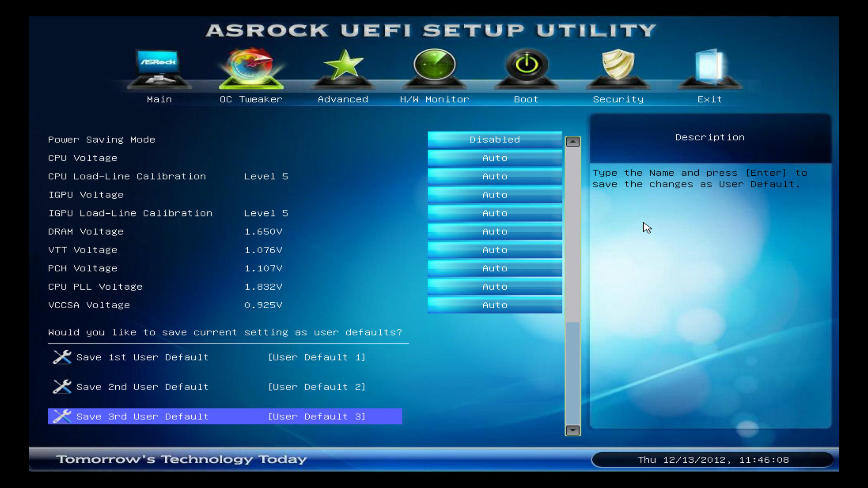Viewport: 868px width, 488px height.
Task: Open the CPU Voltage Auto dropdown
Action: (495, 158)
